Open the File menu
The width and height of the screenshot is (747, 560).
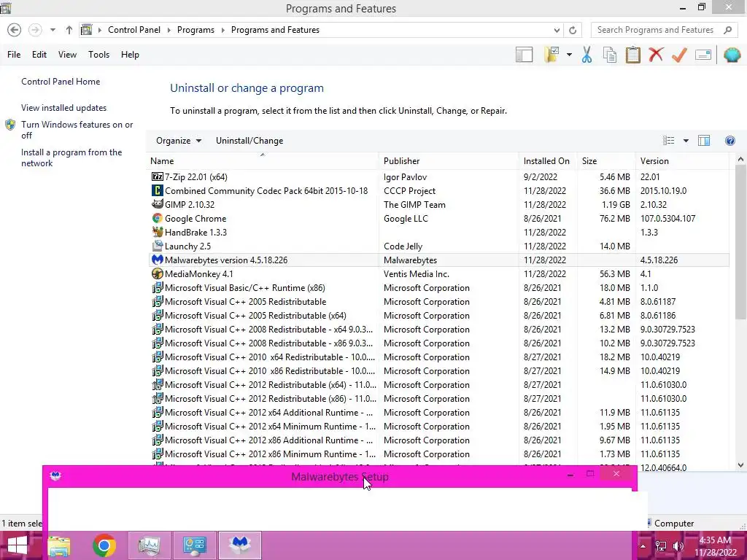pyautogui.click(x=14, y=55)
